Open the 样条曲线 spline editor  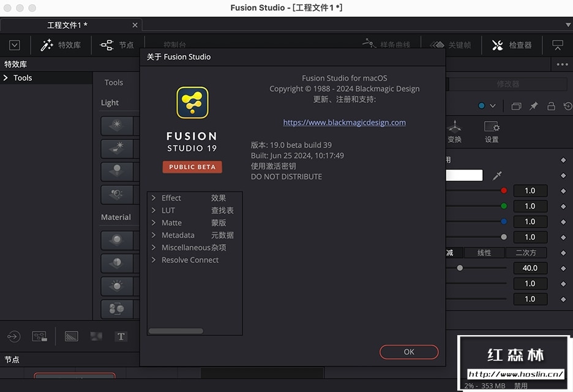(386, 44)
